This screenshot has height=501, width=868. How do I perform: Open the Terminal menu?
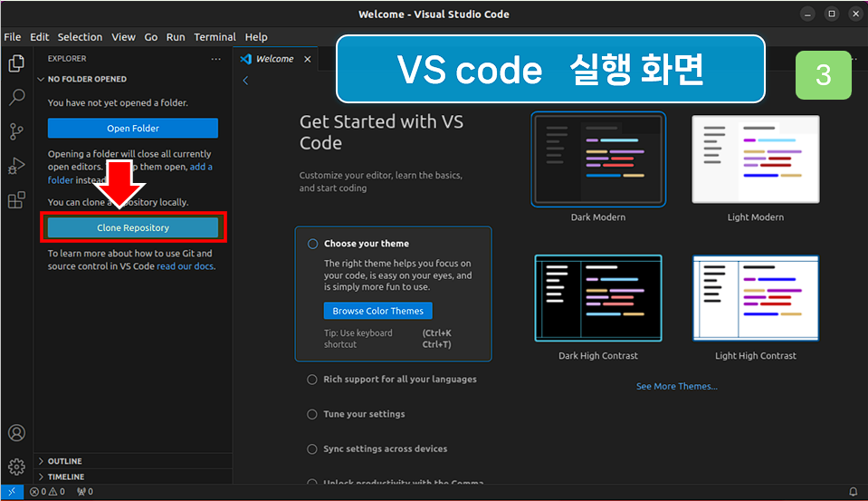(215, 37)
